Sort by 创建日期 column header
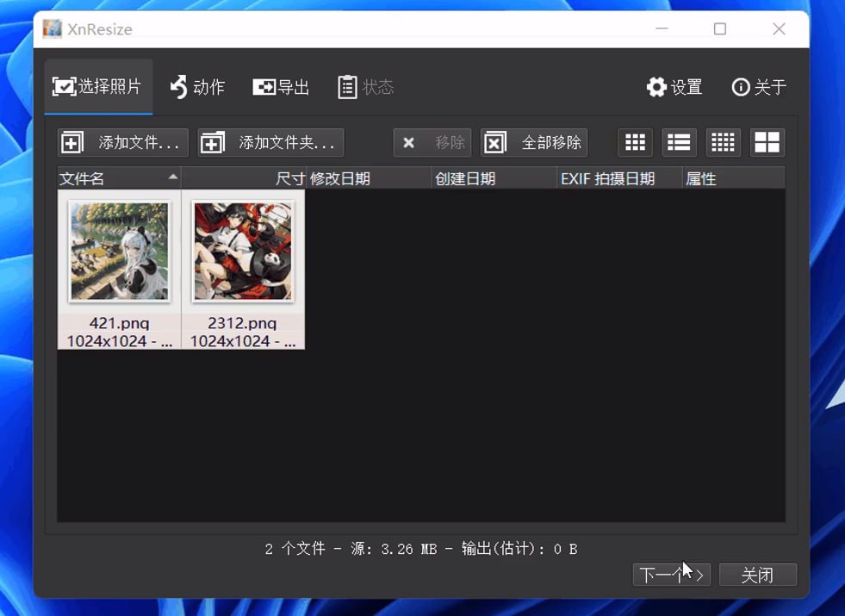845x616 pixels. pyautogui.click(x=494, y=178)
